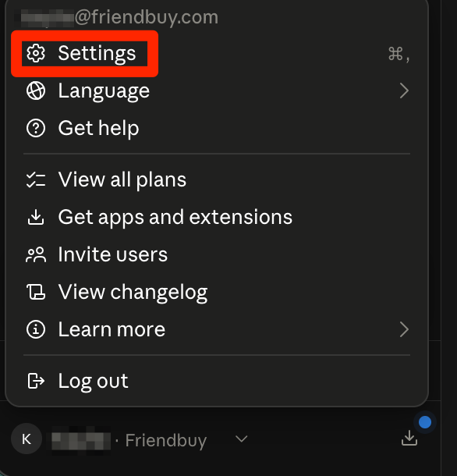Screen dimensions: 457x476
Task: Click the View all plans checklist icon
Action: point(36,179)
